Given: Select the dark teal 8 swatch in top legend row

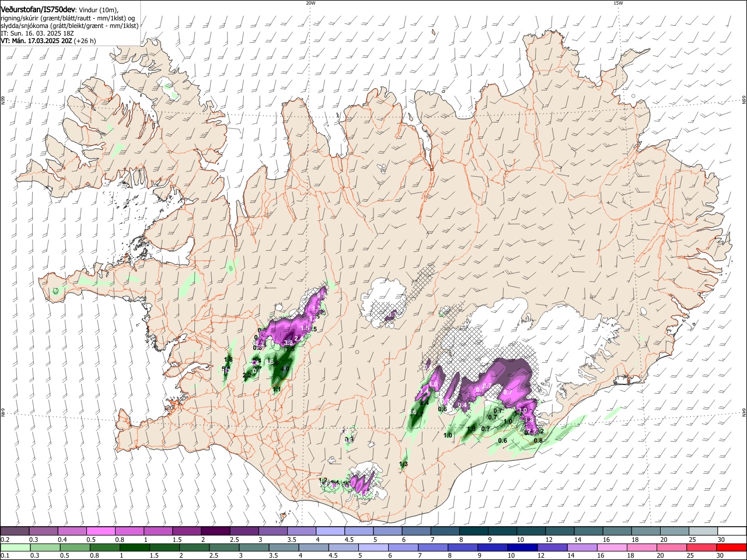Looking at the screenshot, I should coord(474,531).
